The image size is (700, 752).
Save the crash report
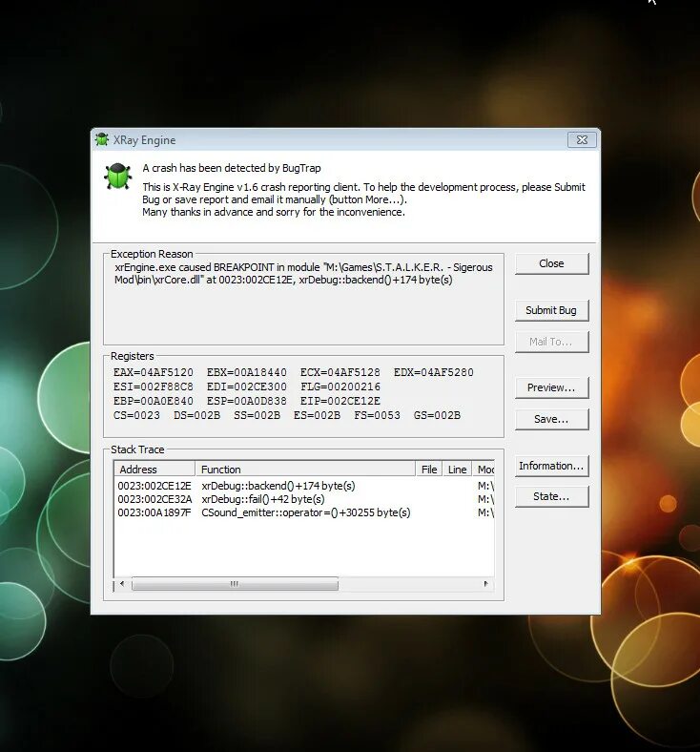point(551,419)
